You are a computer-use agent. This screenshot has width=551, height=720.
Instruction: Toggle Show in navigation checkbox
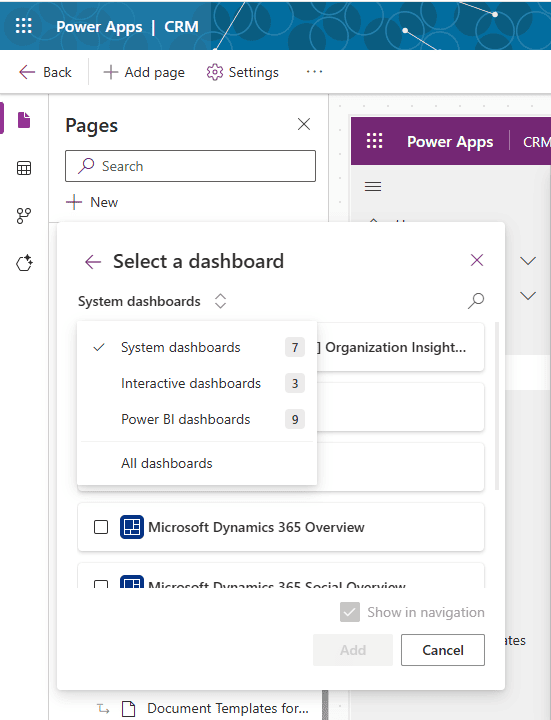(350, 612)
